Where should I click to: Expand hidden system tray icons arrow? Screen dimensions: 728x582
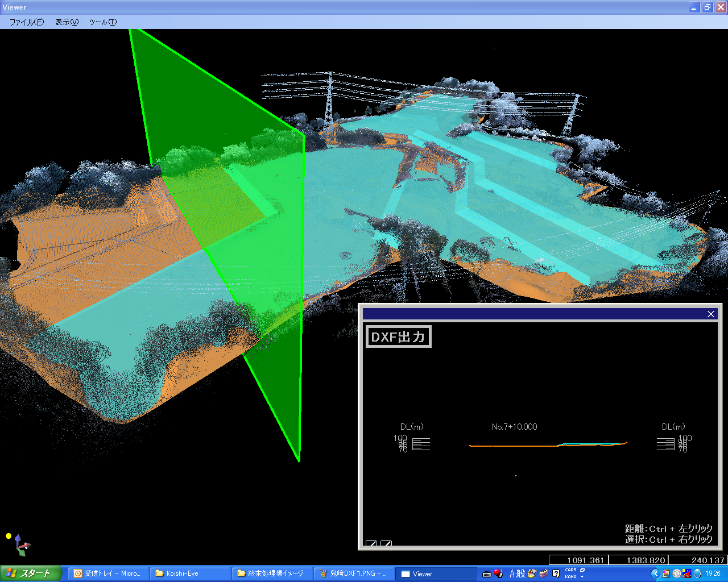pos(655,573)
